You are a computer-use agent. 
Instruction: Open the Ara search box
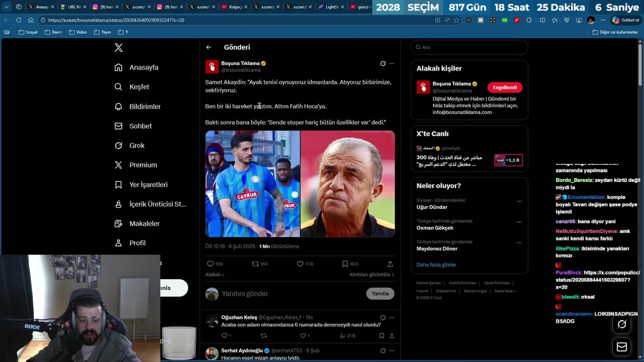click(469, 47)
